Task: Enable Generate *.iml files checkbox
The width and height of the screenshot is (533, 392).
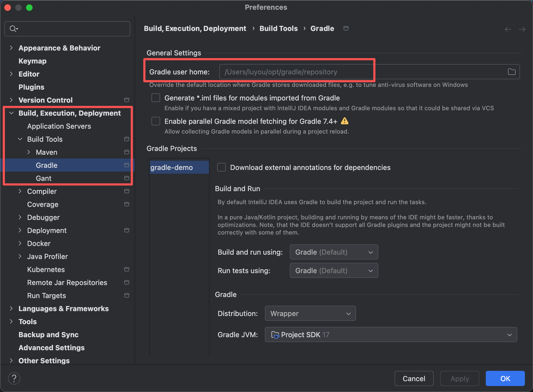Action: coord(156,98)
